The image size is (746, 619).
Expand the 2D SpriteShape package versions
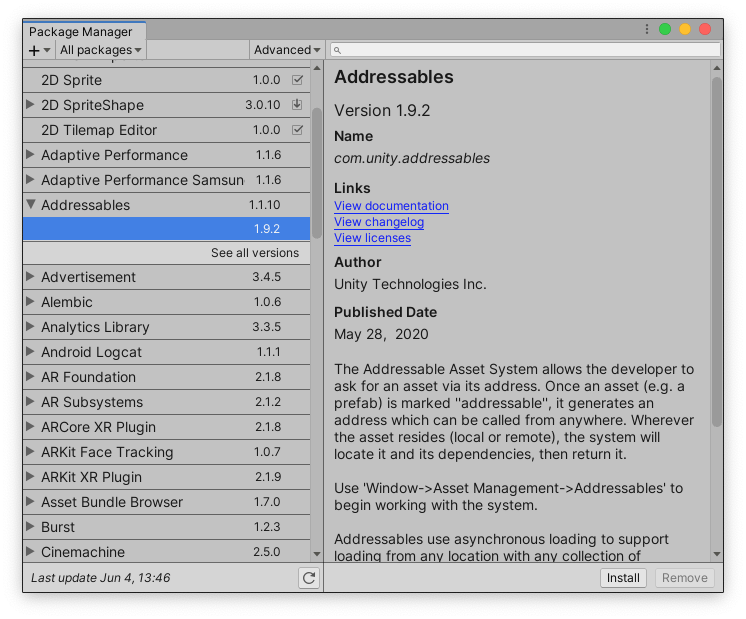(30, 104)
